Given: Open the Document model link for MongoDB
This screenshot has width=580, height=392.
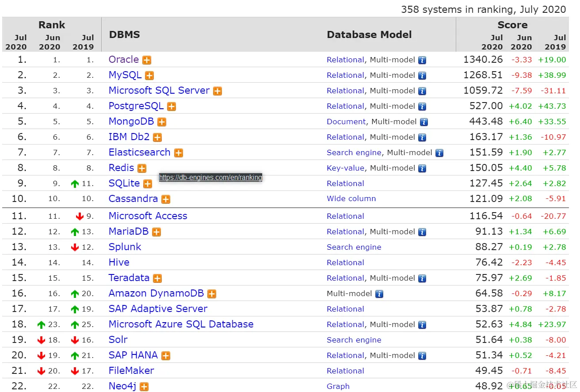Looking at the screenshot, I should click(x=346, y=122).
